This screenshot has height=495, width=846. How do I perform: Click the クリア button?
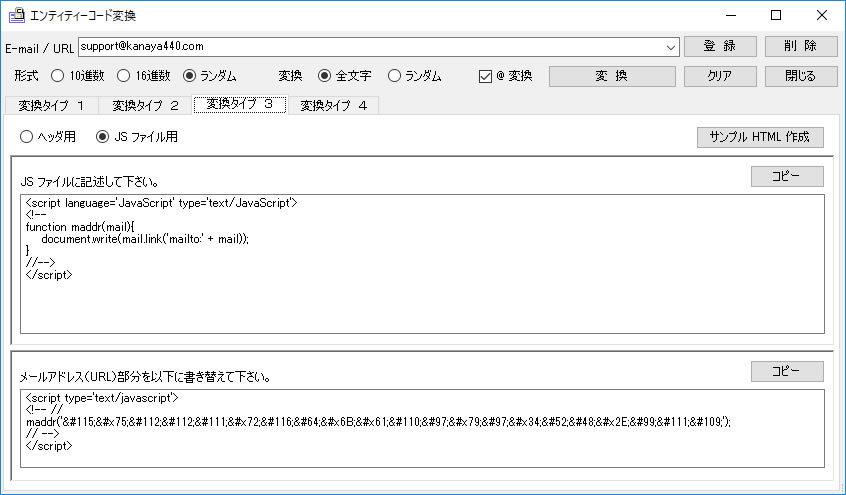720,77
